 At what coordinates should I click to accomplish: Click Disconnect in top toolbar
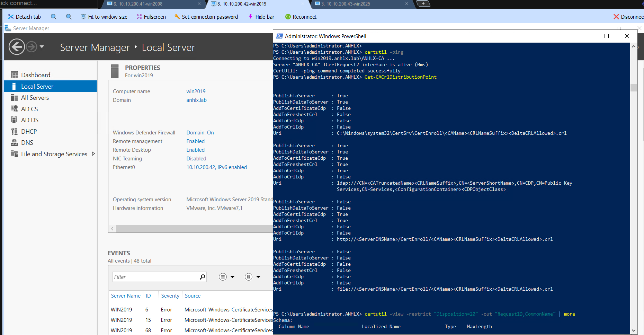[628, 17]
